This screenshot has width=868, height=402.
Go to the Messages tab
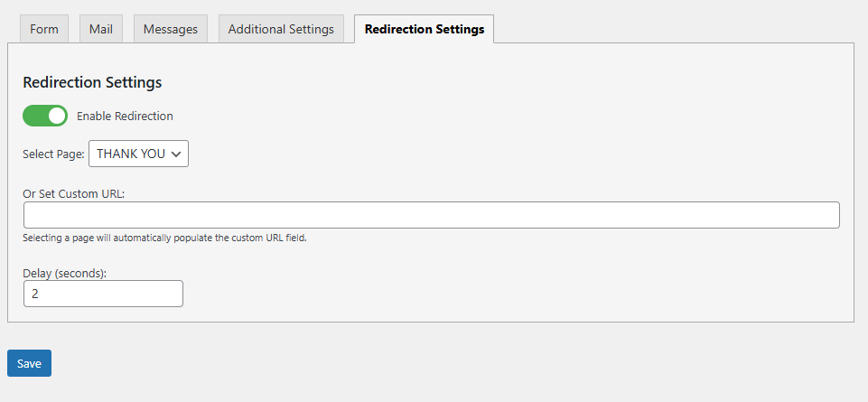[x=170, y=29]
